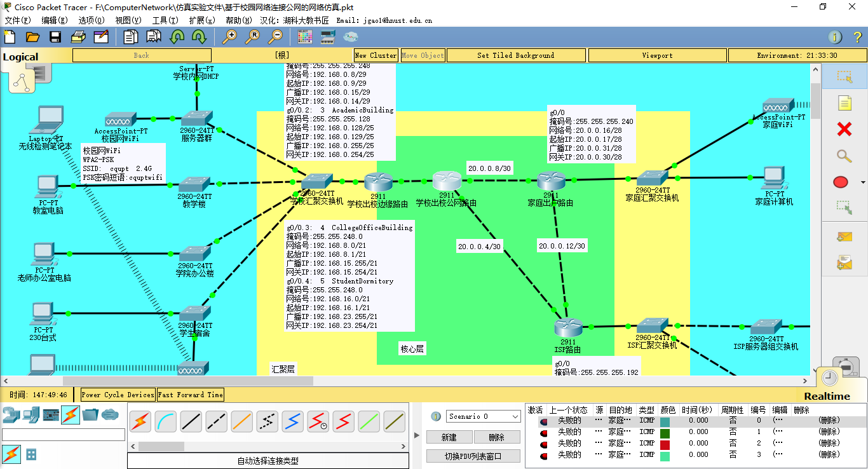
Task: Open the drawing palette icon
Action: tap(305, 37)
